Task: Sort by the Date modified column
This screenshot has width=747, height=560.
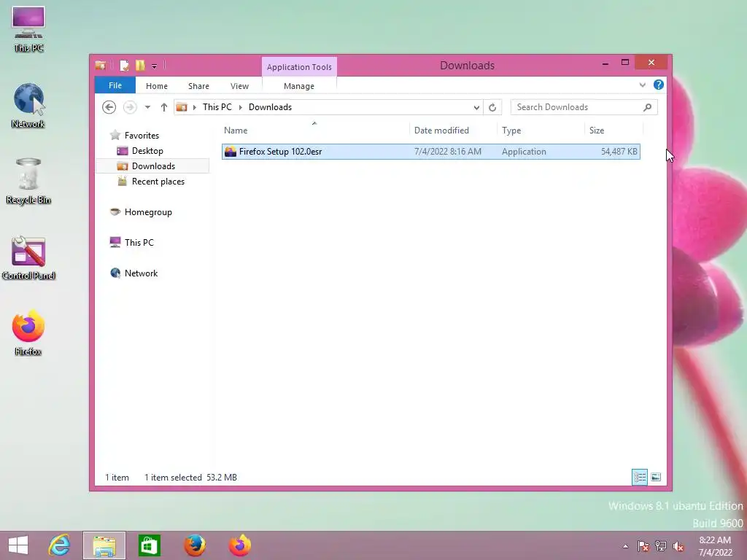Action: click(x=453, y=130)
